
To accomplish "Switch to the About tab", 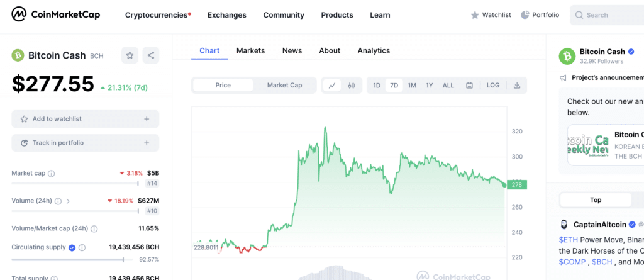I will click(330, 50).
